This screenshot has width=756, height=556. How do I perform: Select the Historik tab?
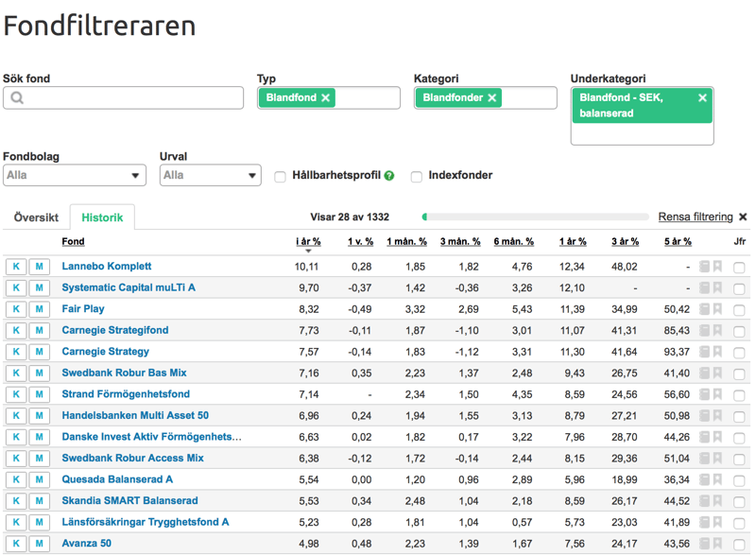tap(102, 217)
